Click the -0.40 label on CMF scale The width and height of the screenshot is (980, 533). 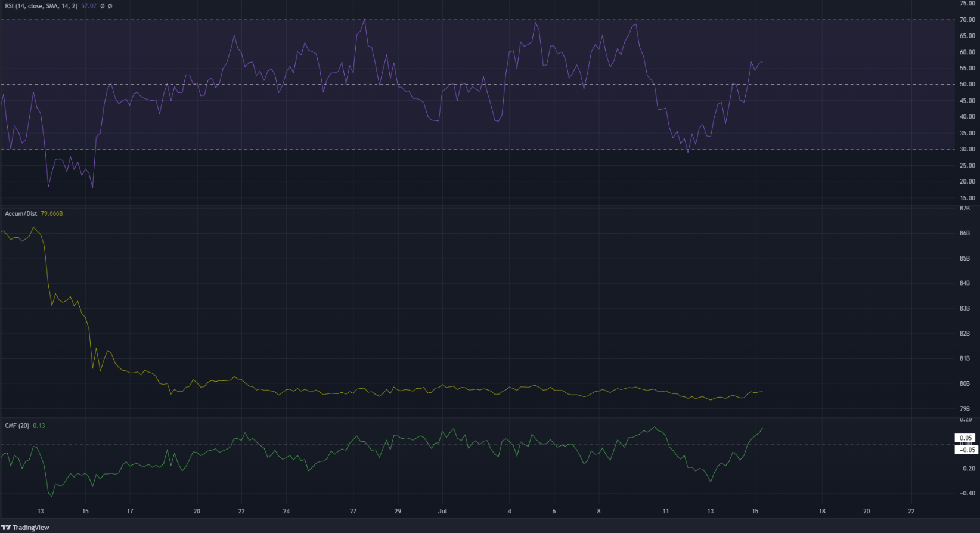[x=967, y=493]
